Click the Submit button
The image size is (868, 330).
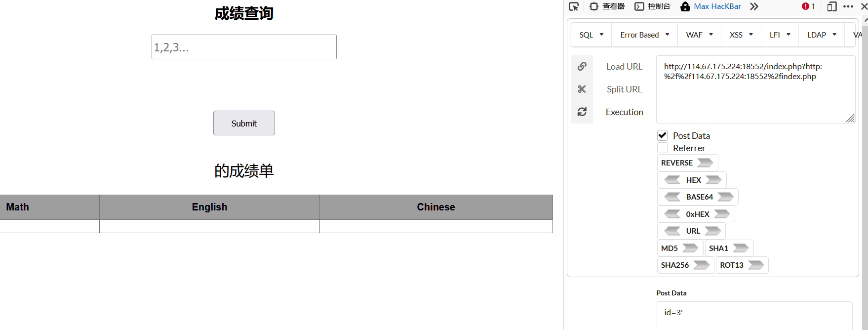[x=244, y=123]
